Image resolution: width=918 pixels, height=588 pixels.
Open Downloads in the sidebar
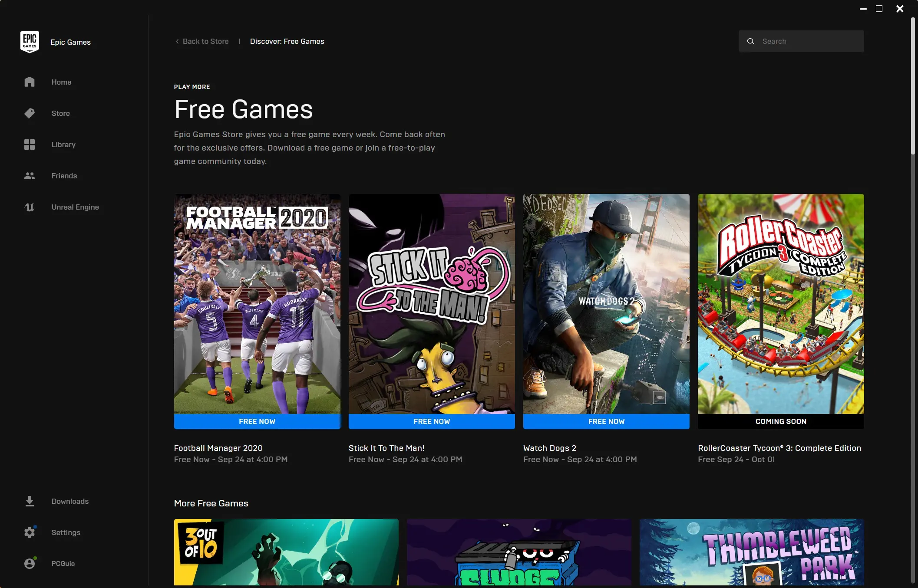[x=70, y=501]
